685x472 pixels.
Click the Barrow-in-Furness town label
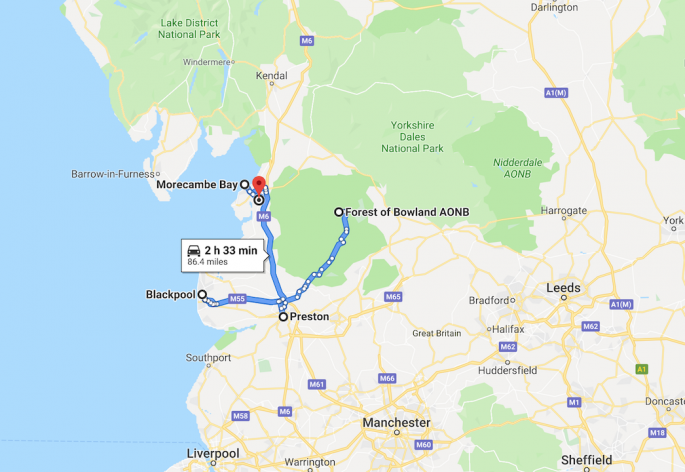(113, 174)
